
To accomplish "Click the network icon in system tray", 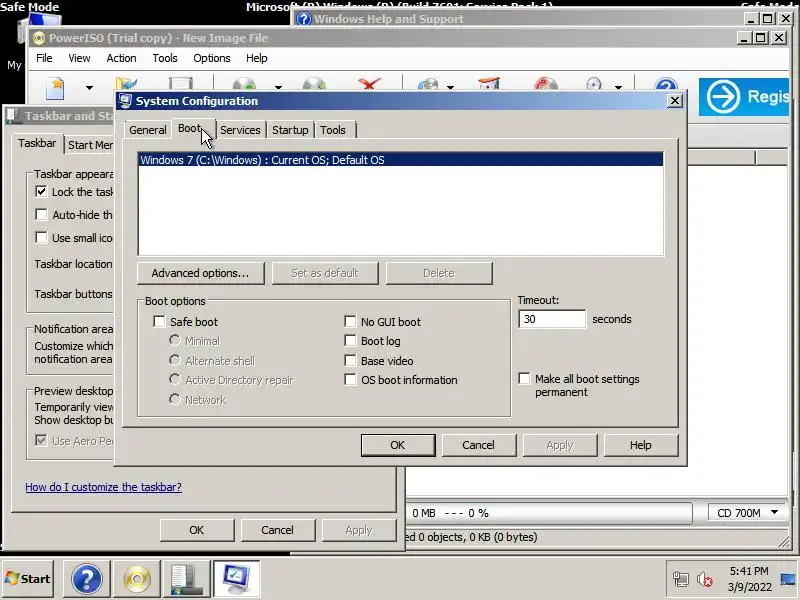I will [681, 579].
